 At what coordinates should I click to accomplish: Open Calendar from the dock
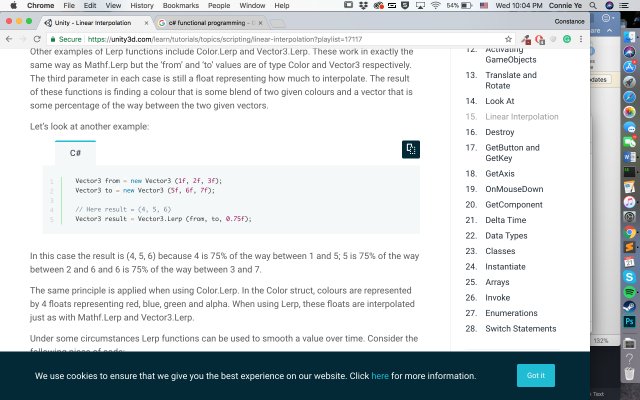[x=629, y=262]
